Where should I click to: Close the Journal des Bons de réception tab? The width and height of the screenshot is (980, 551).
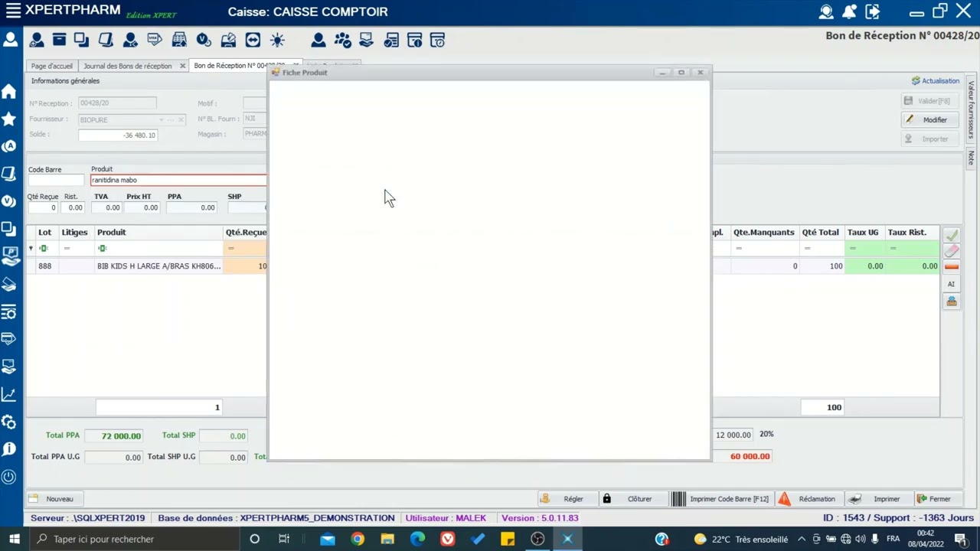tap(182, 66)
